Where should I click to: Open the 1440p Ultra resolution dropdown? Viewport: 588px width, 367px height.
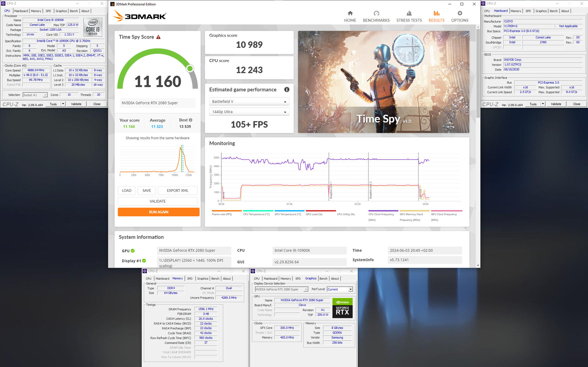pos(249,112)
